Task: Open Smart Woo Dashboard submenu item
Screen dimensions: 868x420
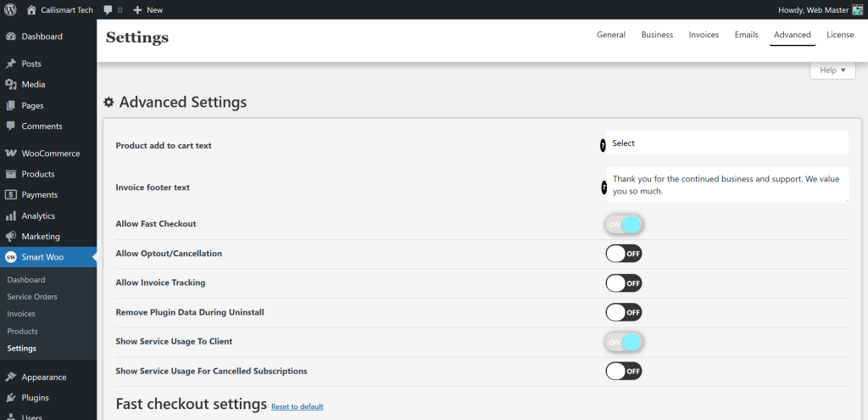Action: (x=26, y=280)
